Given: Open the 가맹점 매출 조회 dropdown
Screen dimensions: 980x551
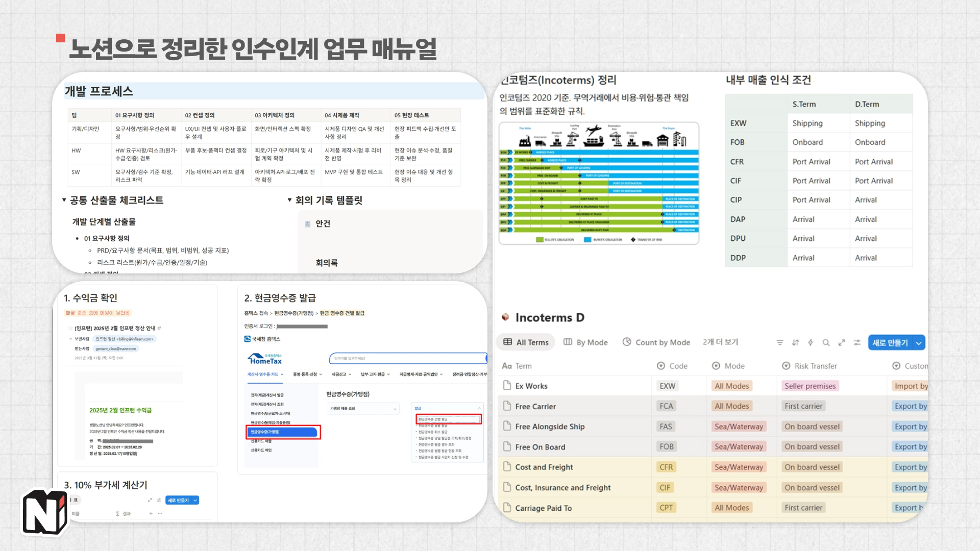Looking at the screenshot, I should (x=363, y=409).
